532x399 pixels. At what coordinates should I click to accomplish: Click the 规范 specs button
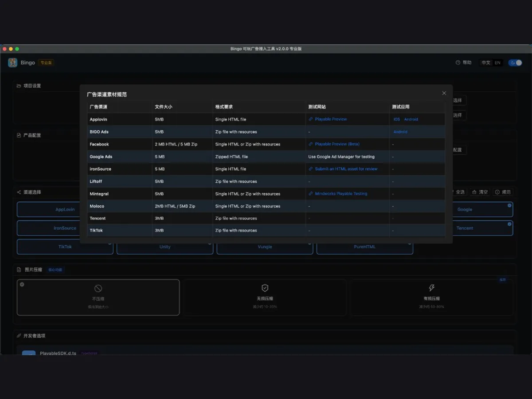coord(503,192)
